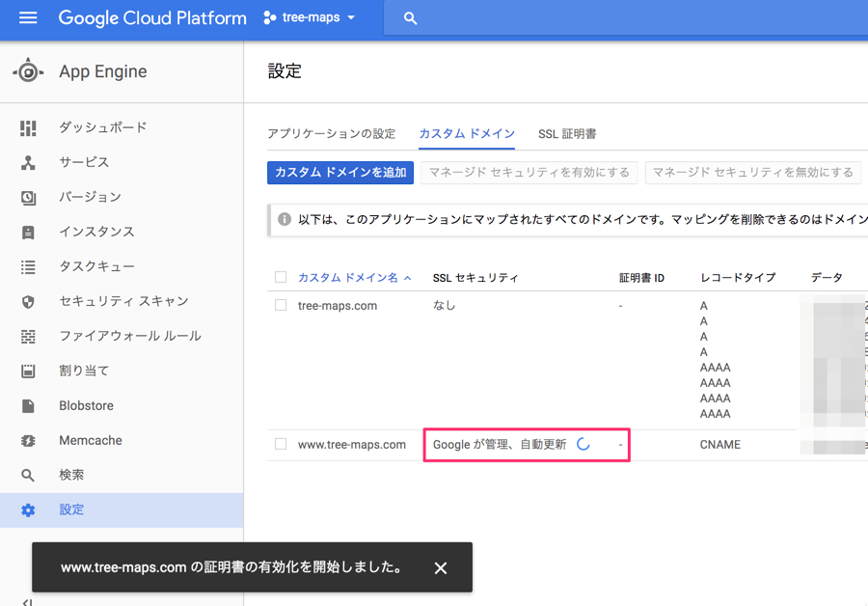Click the サービス services icon
This screenshot has height=606, width=868.
point(28,163)
